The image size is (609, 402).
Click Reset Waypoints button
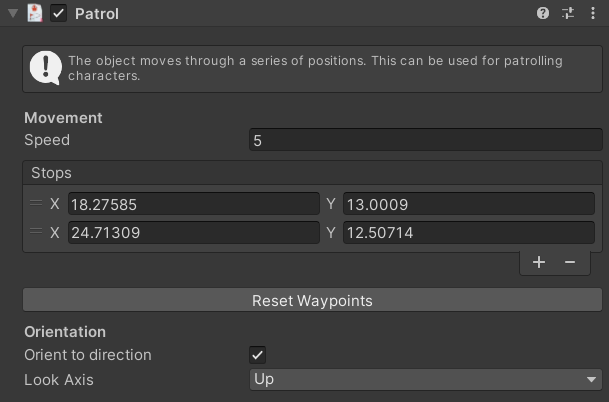[312, 300]
